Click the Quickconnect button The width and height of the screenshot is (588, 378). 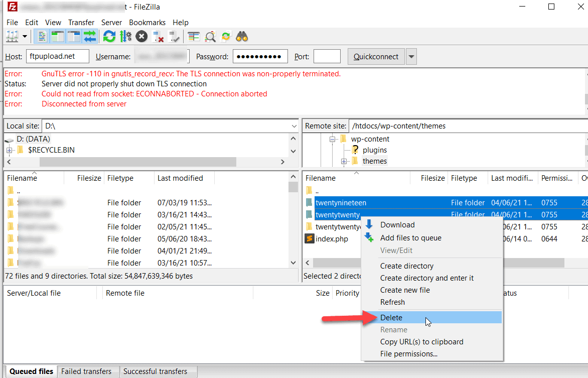point(376,56)
